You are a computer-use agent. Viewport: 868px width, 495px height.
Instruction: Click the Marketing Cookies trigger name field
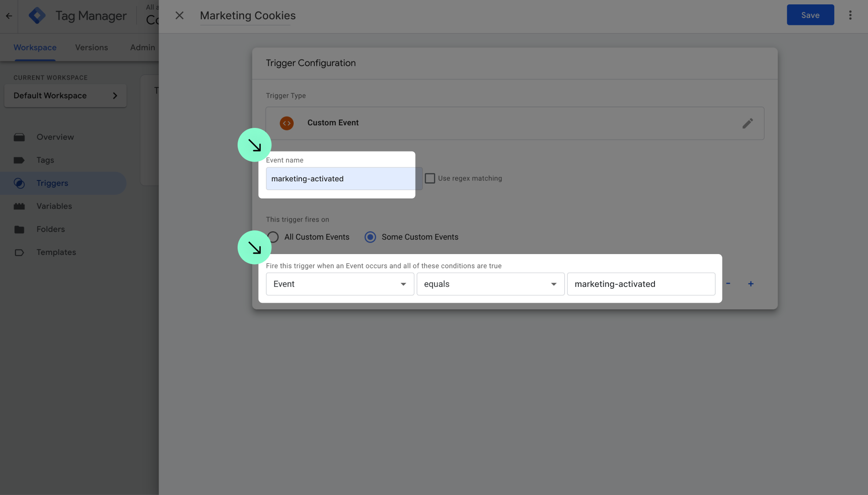[x=248, y=16]
